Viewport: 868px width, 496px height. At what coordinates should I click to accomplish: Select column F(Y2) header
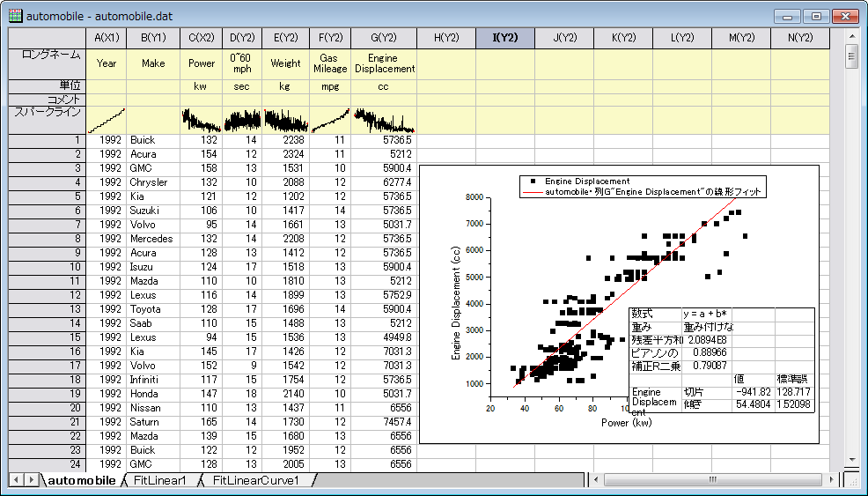(x=330, y=38)
